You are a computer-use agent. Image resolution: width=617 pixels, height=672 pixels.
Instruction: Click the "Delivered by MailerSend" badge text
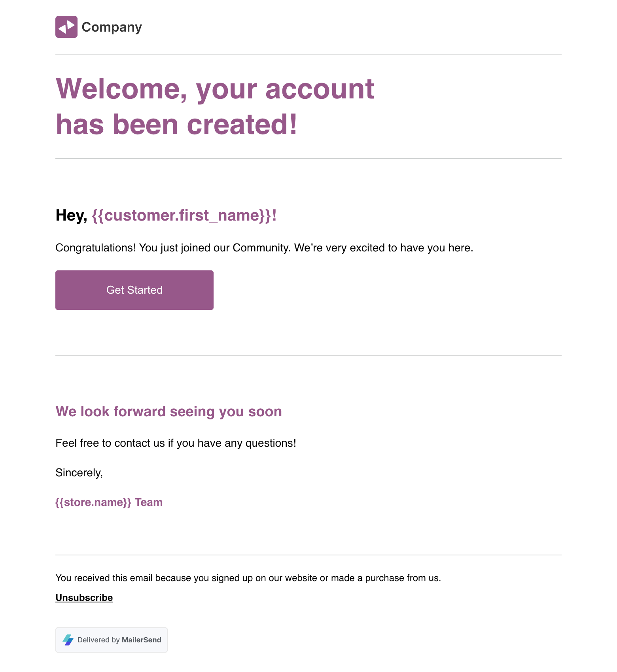click(x=119, y=640)
